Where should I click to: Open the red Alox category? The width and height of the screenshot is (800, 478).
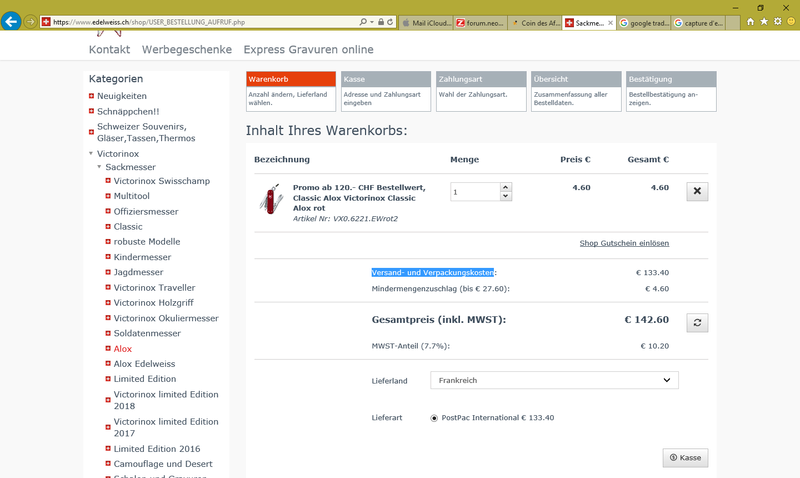(122, 348)
